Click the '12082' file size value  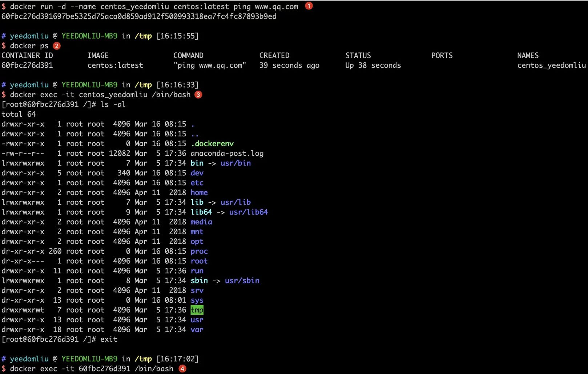(120, 154)
